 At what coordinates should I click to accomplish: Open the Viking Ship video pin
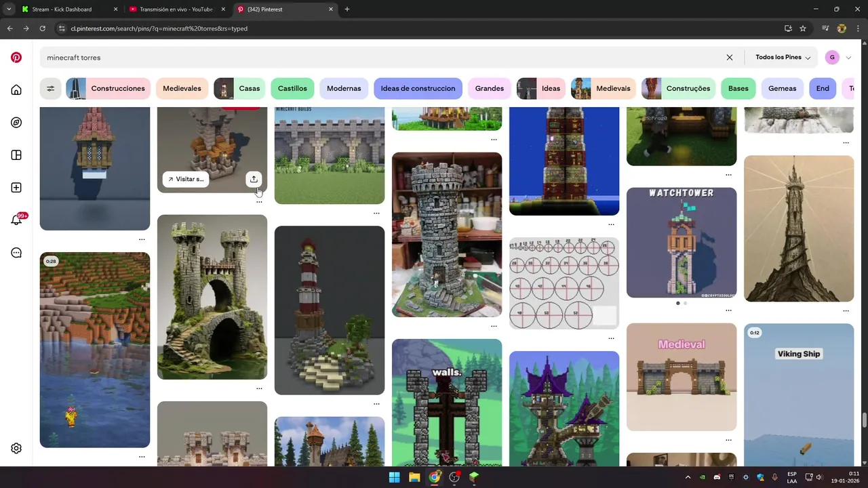(799, 395)
